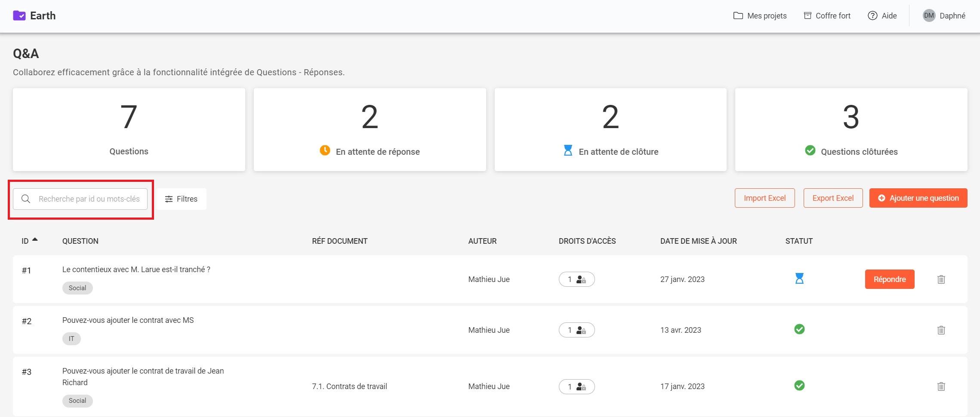980x417 pixels.
Task: Click date 27 janv. 2023
Action: point(682,279)
